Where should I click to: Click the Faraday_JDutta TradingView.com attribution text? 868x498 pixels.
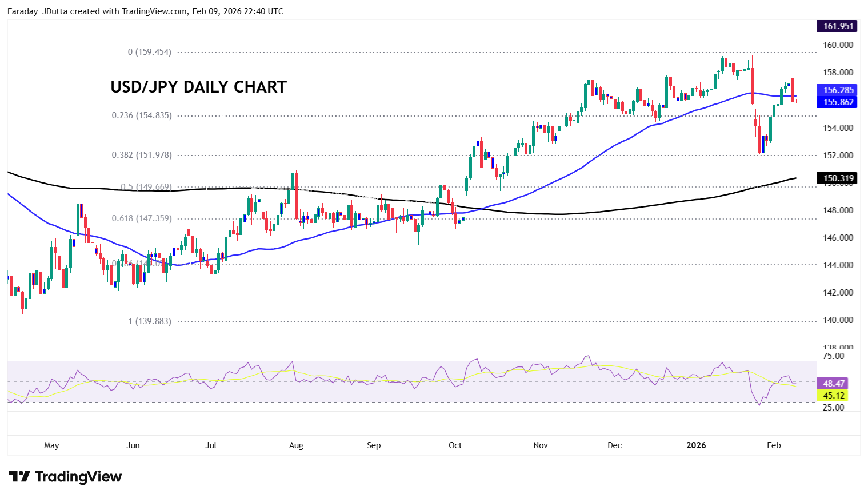[x=145, y=11]
